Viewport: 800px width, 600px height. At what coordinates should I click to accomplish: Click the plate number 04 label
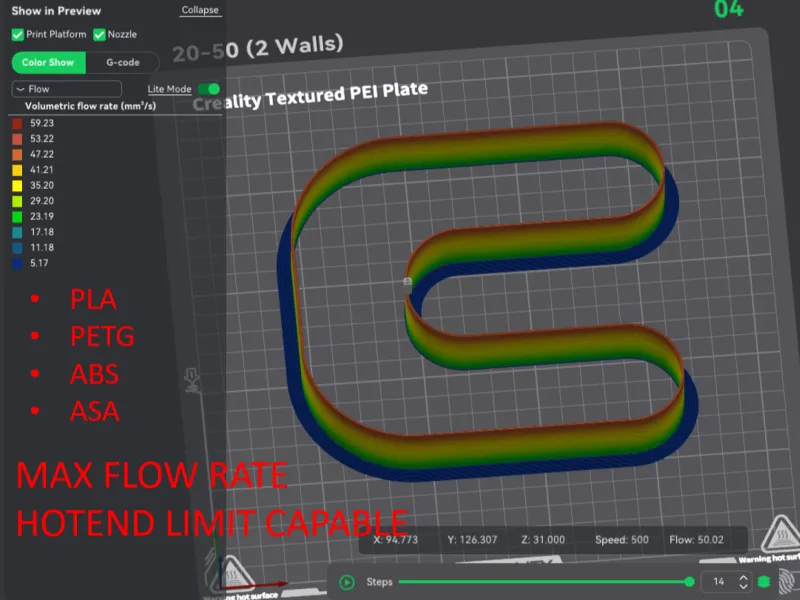point(729,9)
